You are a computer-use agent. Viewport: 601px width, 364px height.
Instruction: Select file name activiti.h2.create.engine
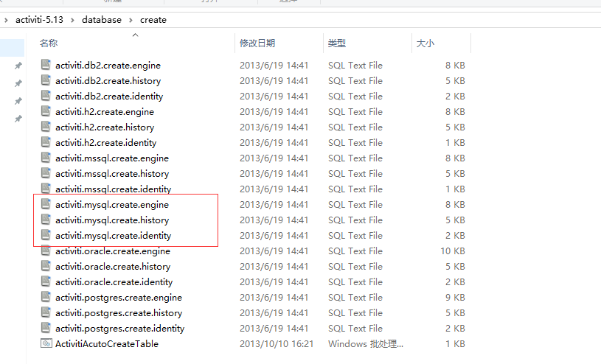[x=105, y=112]
